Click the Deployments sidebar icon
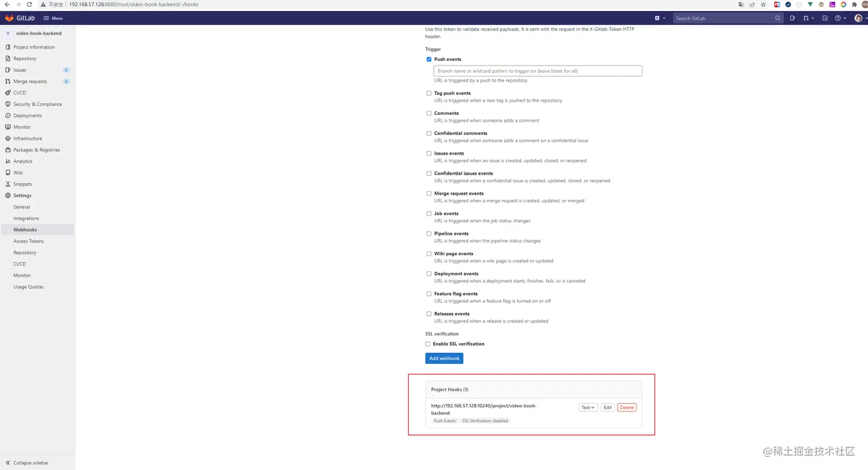Screen dimensions: 868x470 coord(7,115)
